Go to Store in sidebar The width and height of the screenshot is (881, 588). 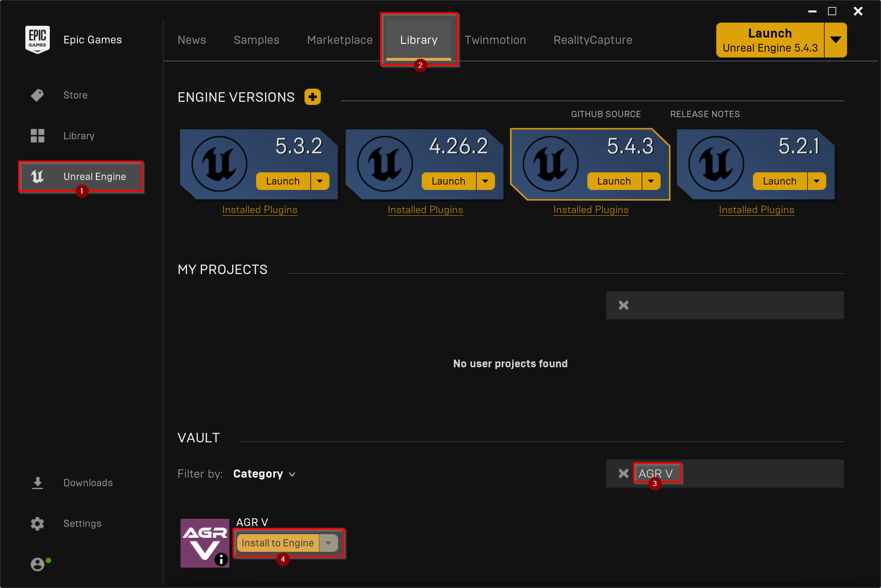[76, 95]
